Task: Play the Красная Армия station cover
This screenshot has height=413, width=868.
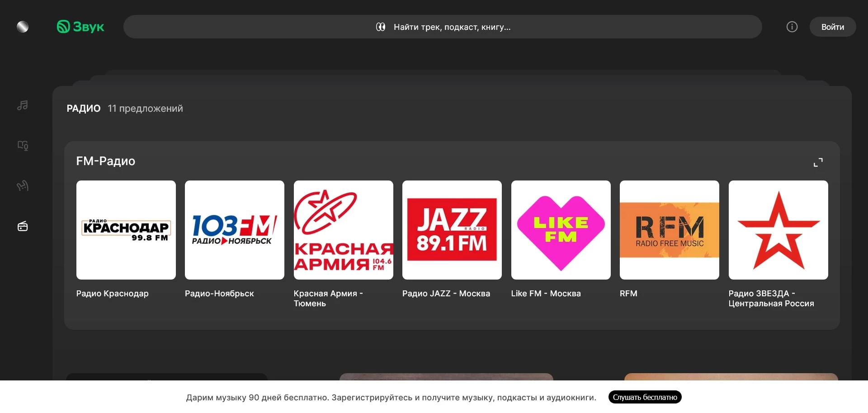Action: pyautogui.click(x=343, y=230)
